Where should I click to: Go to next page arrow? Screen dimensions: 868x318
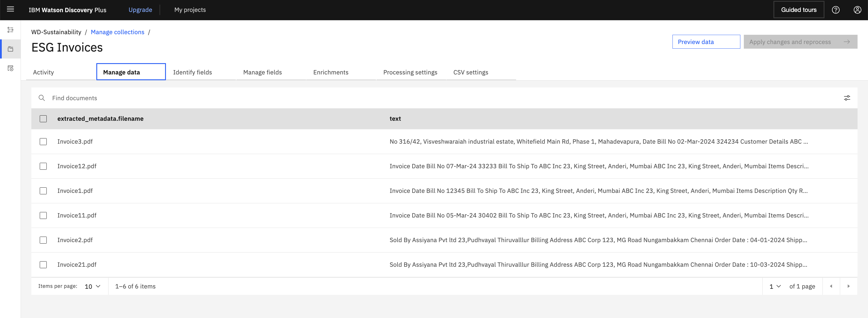coord(849,286)
